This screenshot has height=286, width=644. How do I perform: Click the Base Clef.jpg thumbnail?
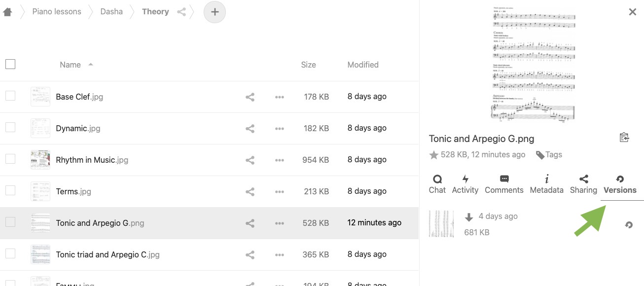pos(40,97)
